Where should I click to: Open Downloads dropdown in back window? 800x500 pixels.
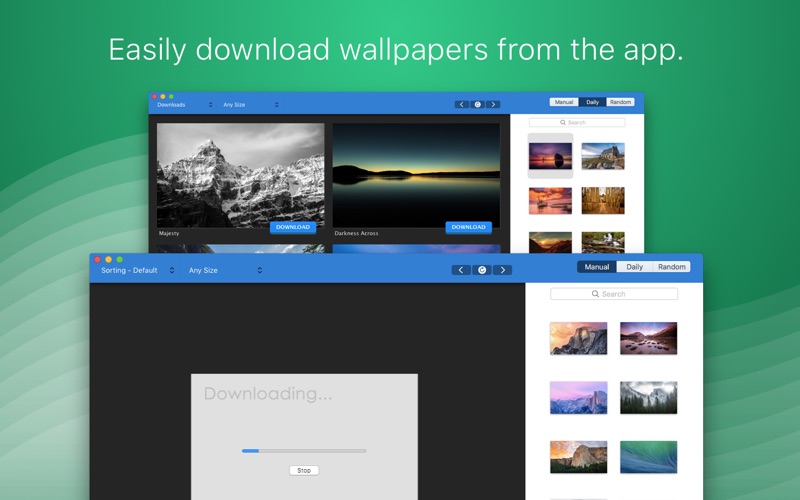185,105
